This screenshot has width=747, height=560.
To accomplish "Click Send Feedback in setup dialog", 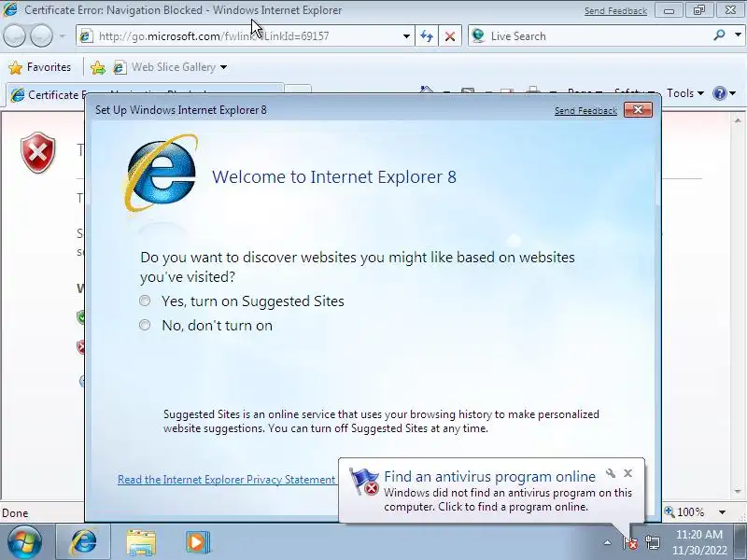I will point(585,110).
